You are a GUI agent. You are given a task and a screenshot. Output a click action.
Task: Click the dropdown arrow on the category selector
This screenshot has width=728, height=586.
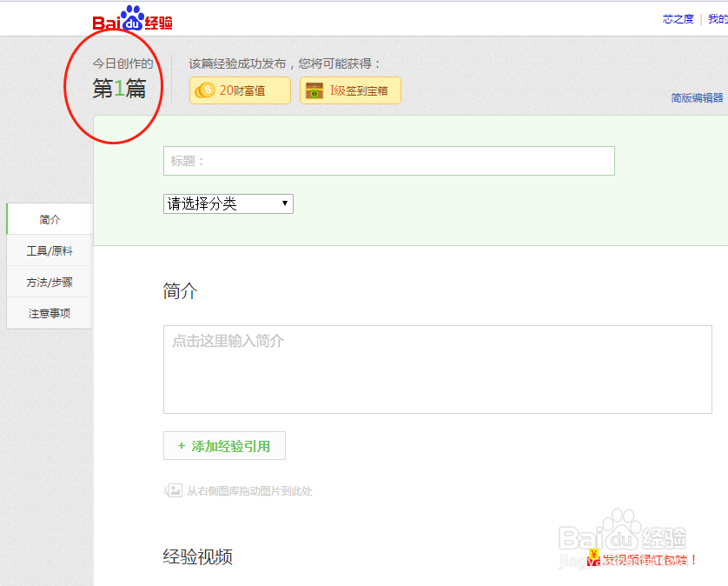pos(284,203)
